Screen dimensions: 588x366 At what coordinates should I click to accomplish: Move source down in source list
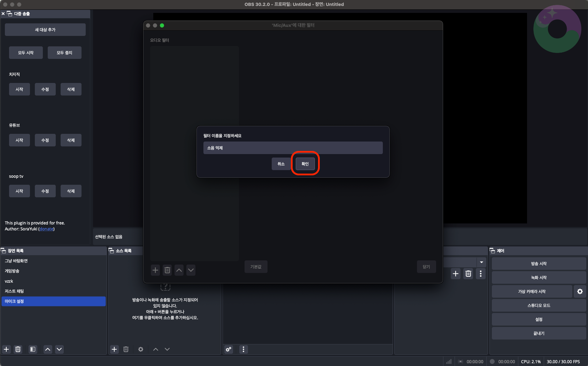[167, 349]
